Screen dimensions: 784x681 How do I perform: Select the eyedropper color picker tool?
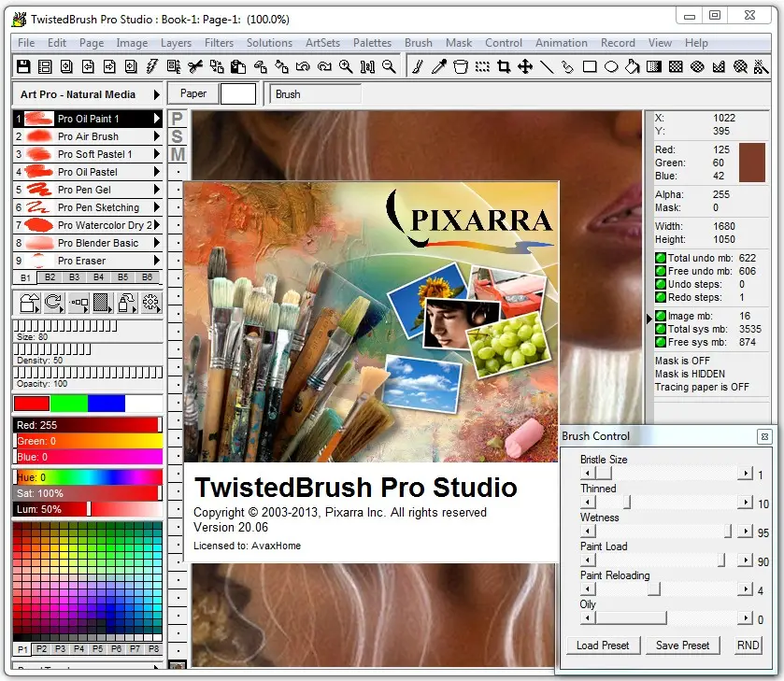(x=439, y=66)
